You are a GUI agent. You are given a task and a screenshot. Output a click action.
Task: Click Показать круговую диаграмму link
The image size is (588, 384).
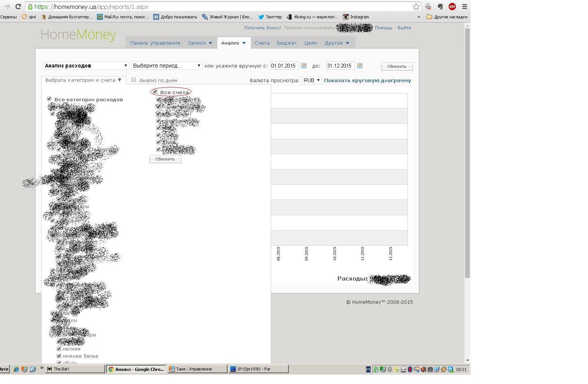[x=367, y=80]
